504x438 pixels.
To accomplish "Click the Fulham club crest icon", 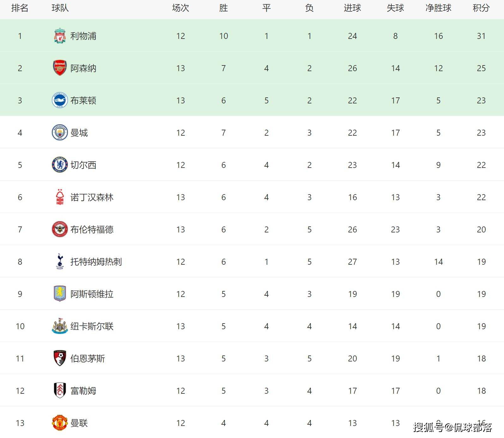I will coord(60,391).
